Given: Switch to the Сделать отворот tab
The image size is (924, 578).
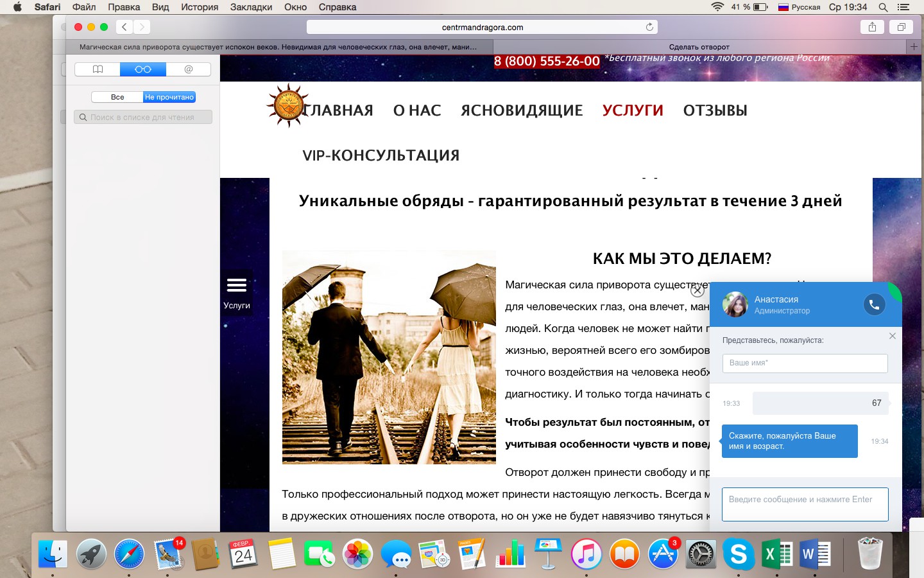Looking at the screenshot, I should (x=699, y=47).
